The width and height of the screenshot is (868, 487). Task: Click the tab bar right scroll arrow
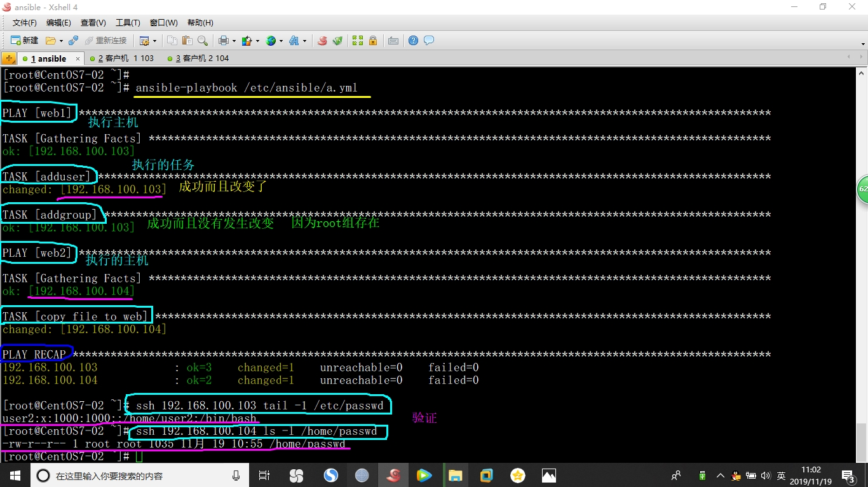pyautogui.click(x=861, y=58)
